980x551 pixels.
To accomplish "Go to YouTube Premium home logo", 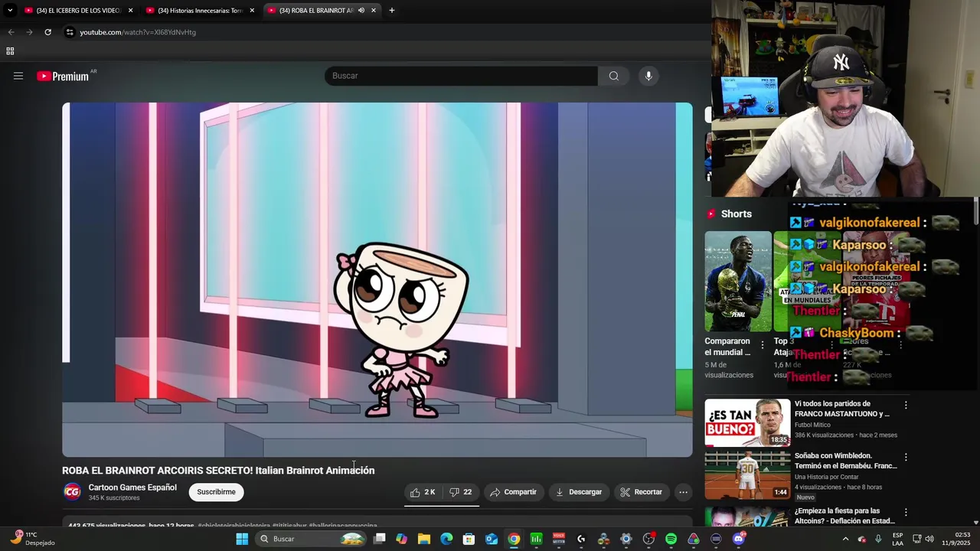I will tap(63, 76).
